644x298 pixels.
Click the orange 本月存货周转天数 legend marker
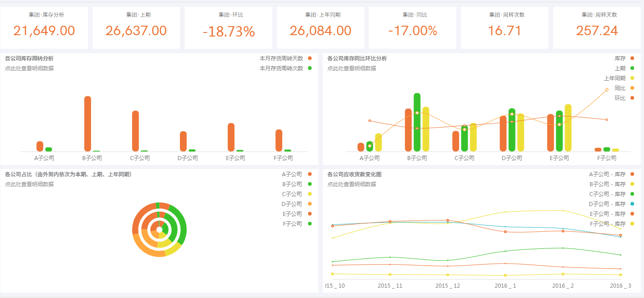309,58
